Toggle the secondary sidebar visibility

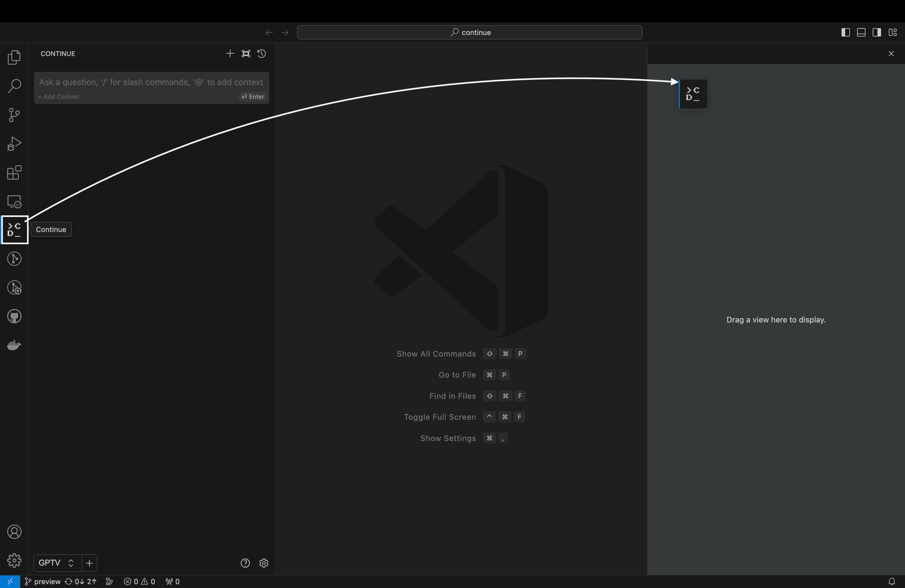pos(877,32)
